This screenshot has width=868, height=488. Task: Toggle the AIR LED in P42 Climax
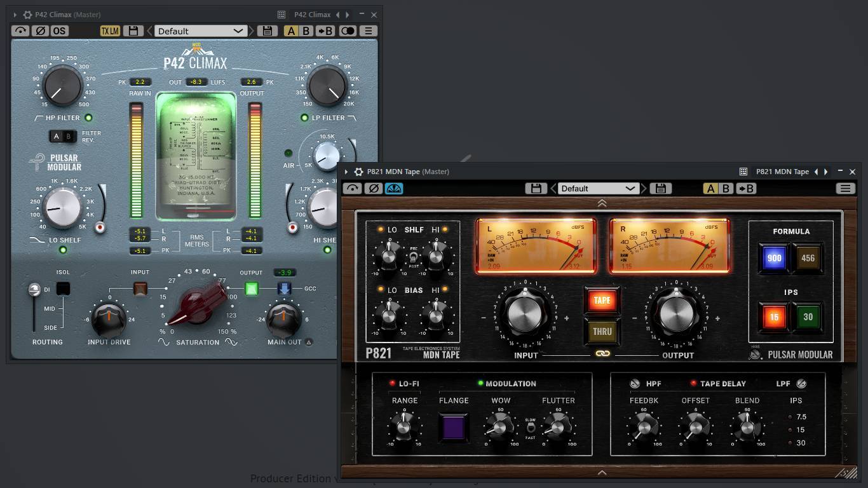pyautogui.click(x=288, y=153)
